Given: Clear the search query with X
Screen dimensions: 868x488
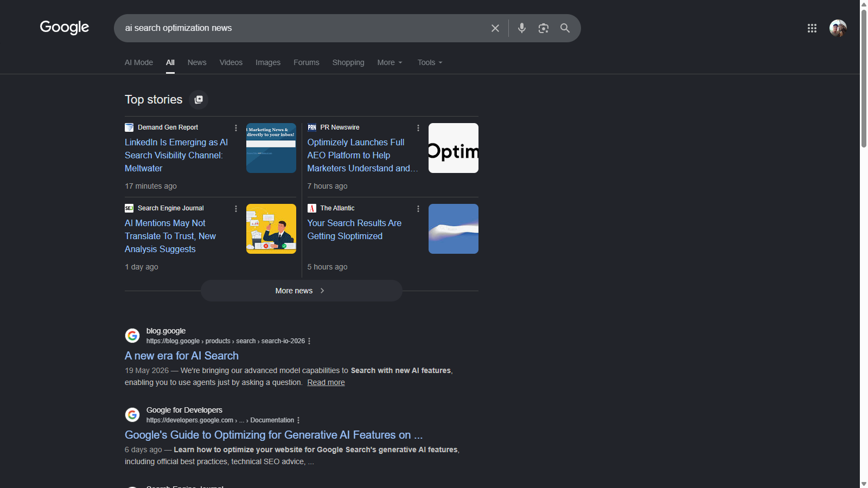Looking at the screenshot, I should (x=495, y=28).
